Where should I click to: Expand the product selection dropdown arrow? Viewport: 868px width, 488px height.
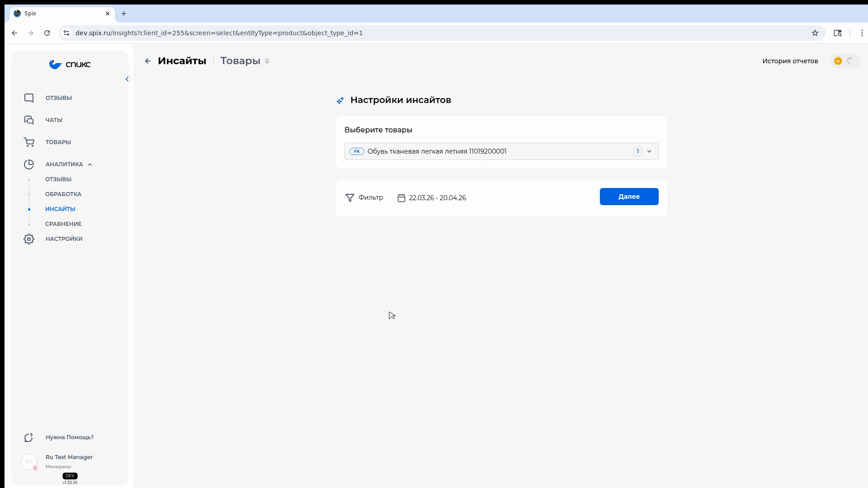(649, 151)
